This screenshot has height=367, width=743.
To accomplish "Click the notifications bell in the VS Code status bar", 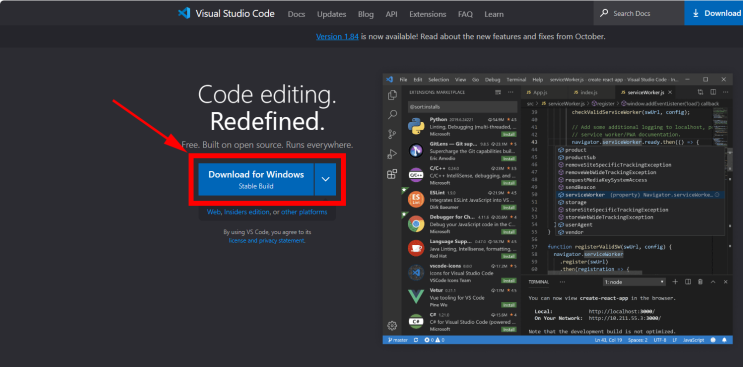I will (724, 340).
